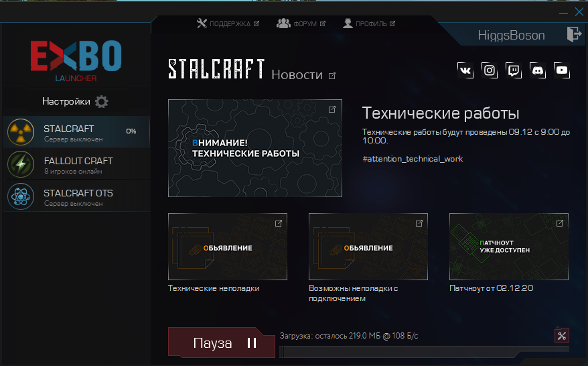Open the Instagram social icon
Image resolution: width=588 pixels, height=366 pixels.
click(490, 70)
